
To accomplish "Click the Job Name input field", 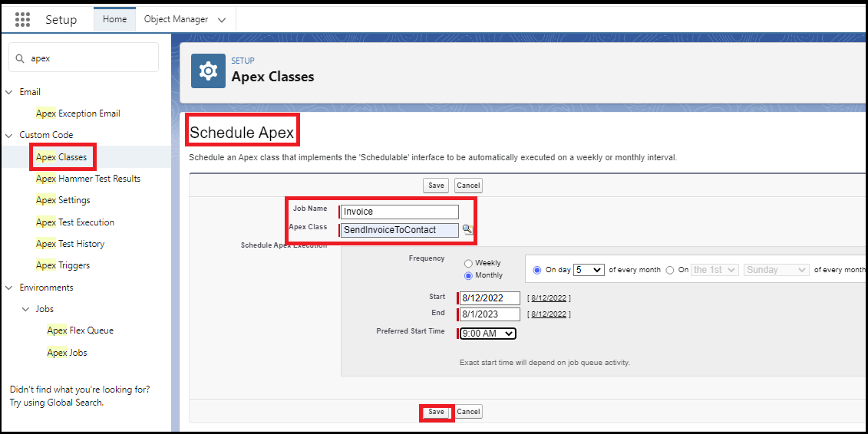I will tap(400, 212).
